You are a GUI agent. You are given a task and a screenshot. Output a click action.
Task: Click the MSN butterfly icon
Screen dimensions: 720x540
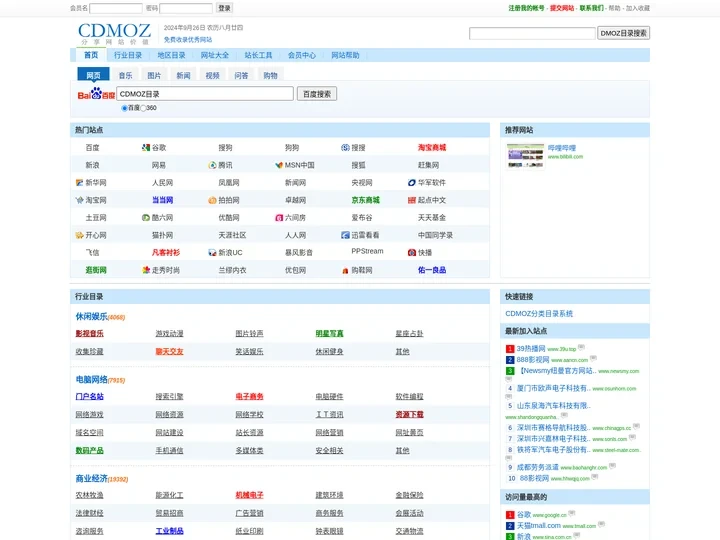coord(279,165)
